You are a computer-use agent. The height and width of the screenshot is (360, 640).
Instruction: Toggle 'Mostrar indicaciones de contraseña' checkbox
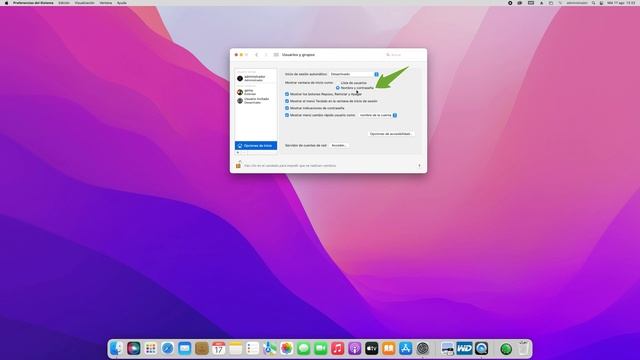click(287, 108)
